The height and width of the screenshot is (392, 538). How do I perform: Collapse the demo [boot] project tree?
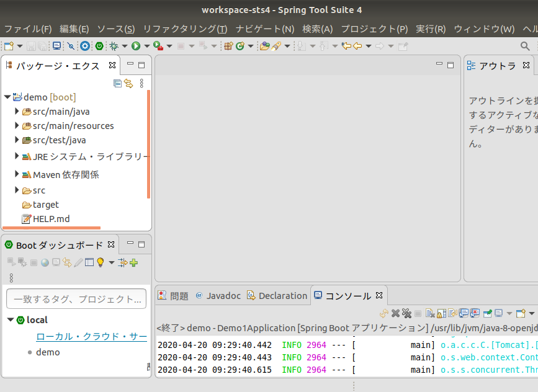[x=7, y=97]
